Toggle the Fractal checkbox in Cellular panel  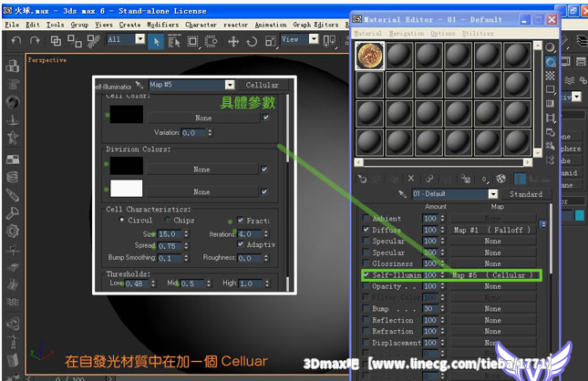click(241, 221)
